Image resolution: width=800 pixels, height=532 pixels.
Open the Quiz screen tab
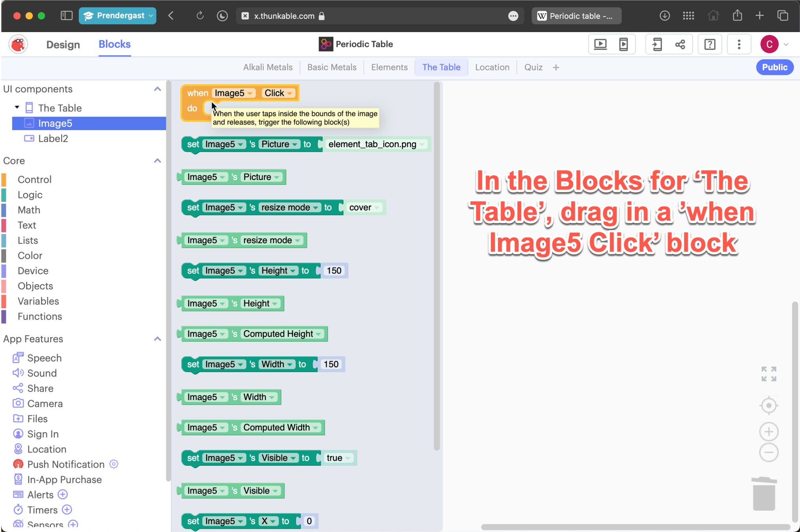point(533,67)
